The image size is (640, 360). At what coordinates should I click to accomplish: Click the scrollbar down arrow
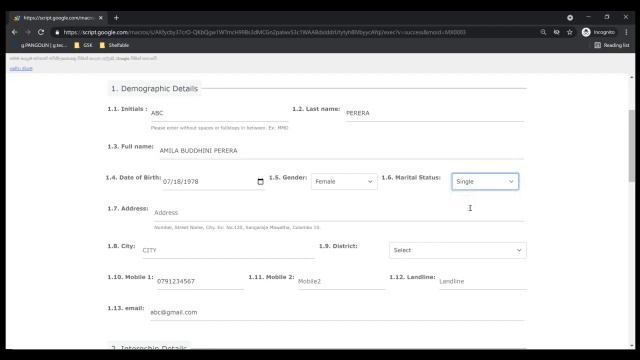click(x=631, y=346)
